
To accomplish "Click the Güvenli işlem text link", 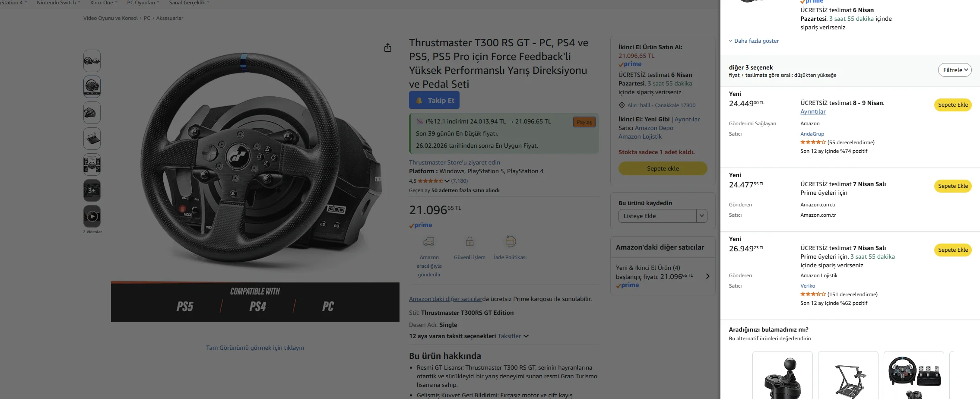I will [469, 257].
